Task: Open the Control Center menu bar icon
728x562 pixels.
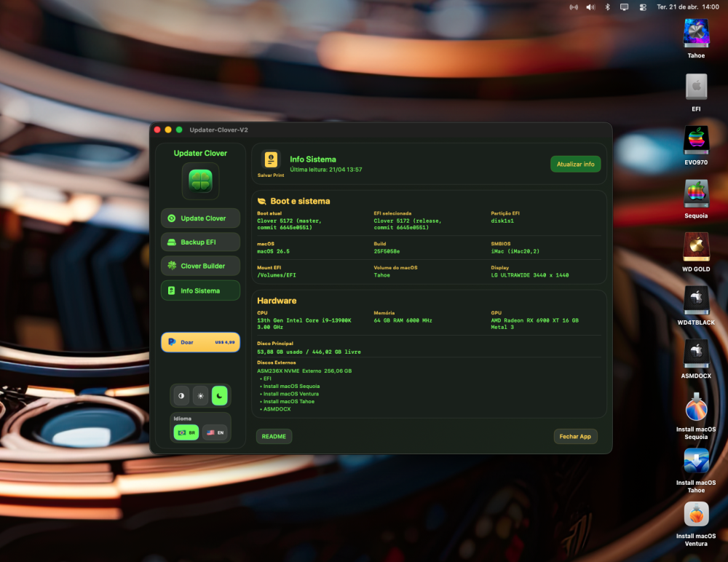Action: tap(643, 7)
